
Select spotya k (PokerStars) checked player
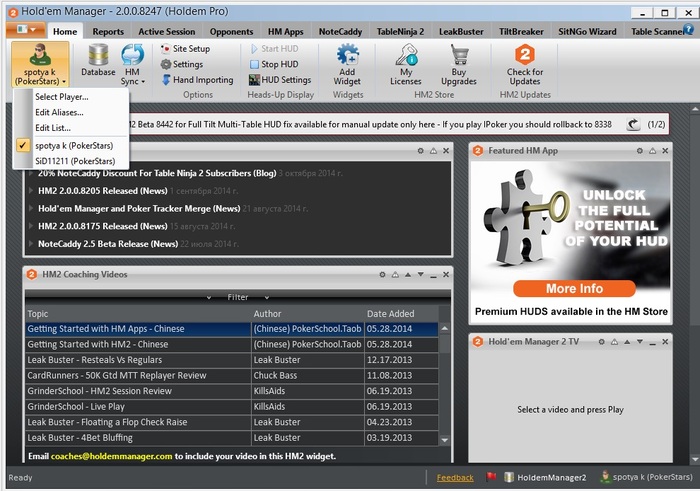[x=75, y=145]
